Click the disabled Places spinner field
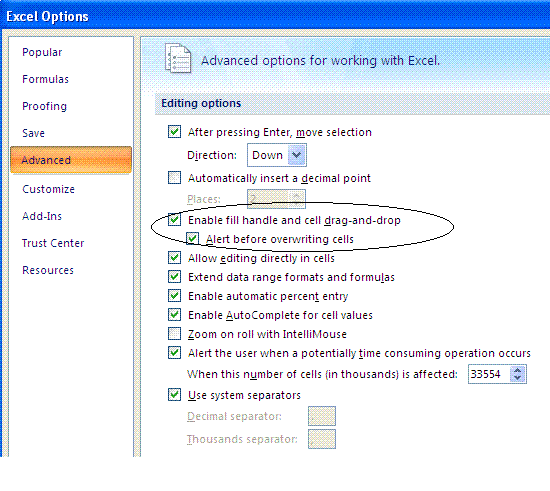The height and width of the screenshot is (491, 550). 276,199
